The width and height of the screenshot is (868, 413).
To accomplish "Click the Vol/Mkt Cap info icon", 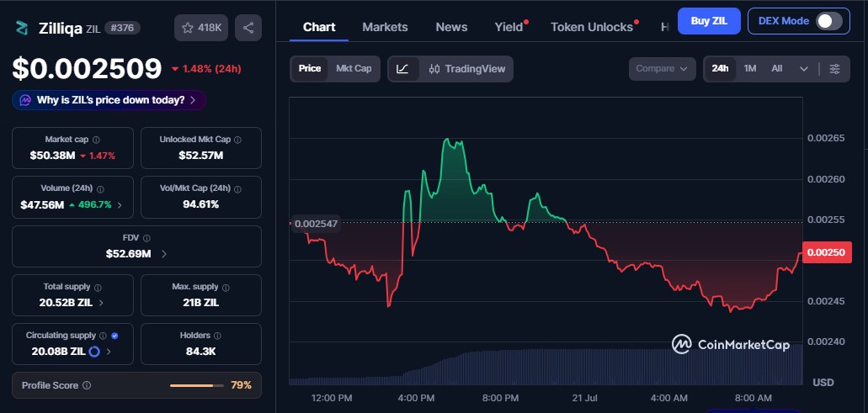I will point(237,188).
